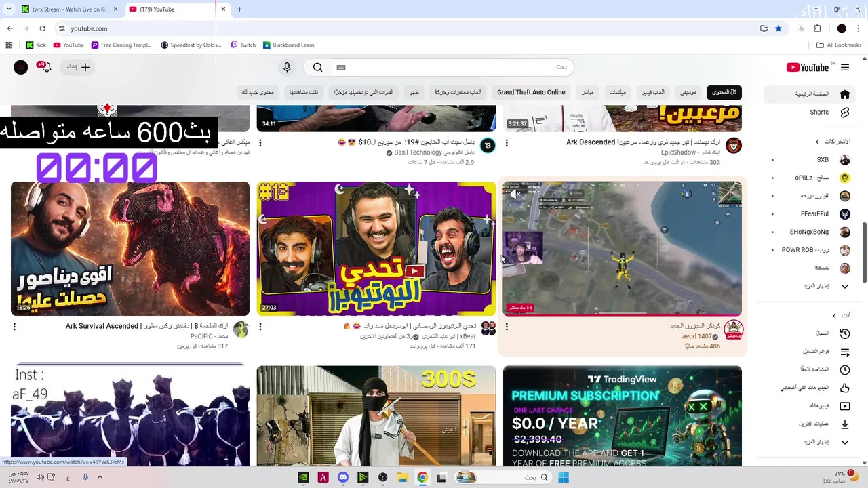Screen dimensions: 868x488
Task: Open a new browser tab
Action: click(239, 9)
